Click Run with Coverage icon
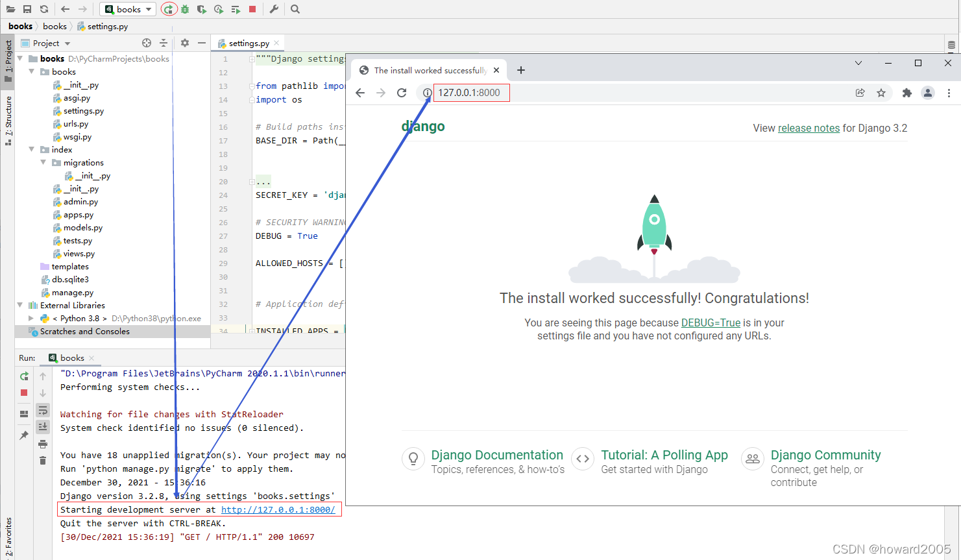 (x=202, y=9)
